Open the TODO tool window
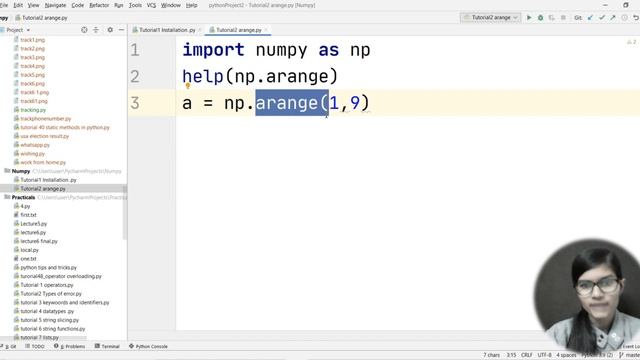The image size is (640, 360). click(35, 346)
